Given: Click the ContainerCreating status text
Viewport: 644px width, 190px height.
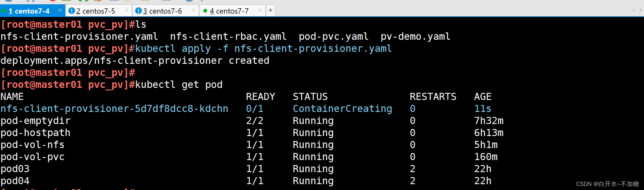Looking at the screenshot, I should (x=342, y=109).
